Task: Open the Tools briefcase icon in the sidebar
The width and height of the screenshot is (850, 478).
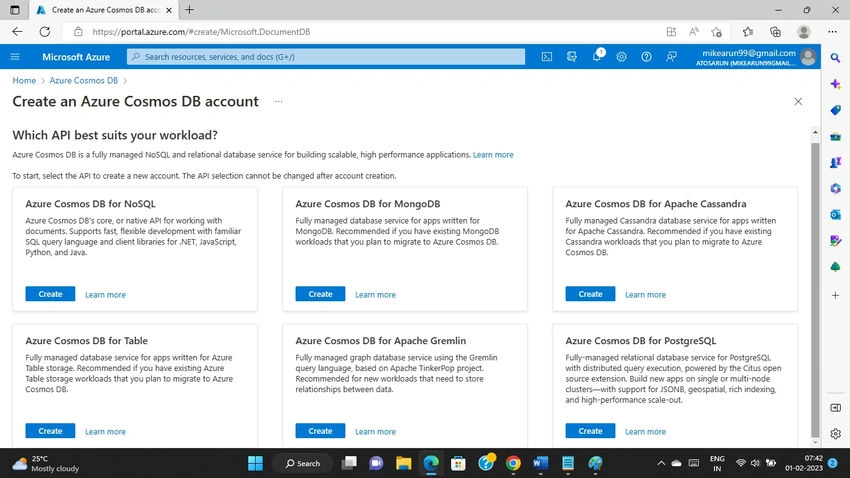Action: point(835,137)
